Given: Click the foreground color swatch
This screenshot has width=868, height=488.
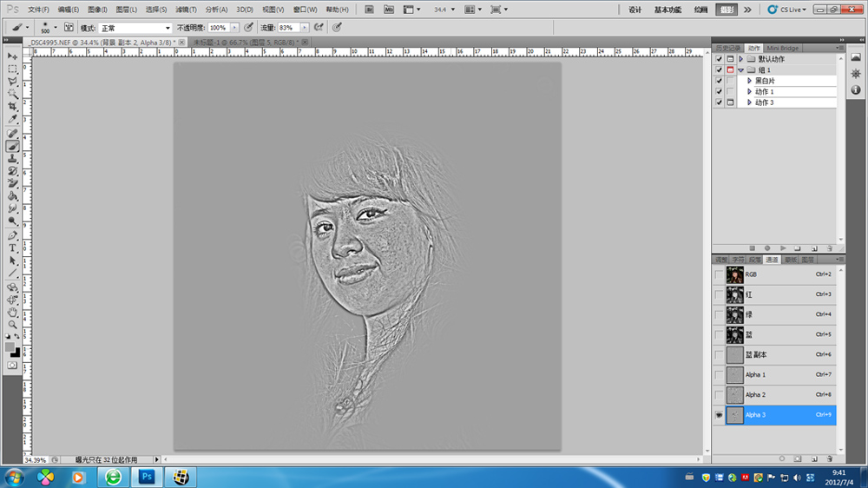Looking at the screenshot, I should (10, 346).
